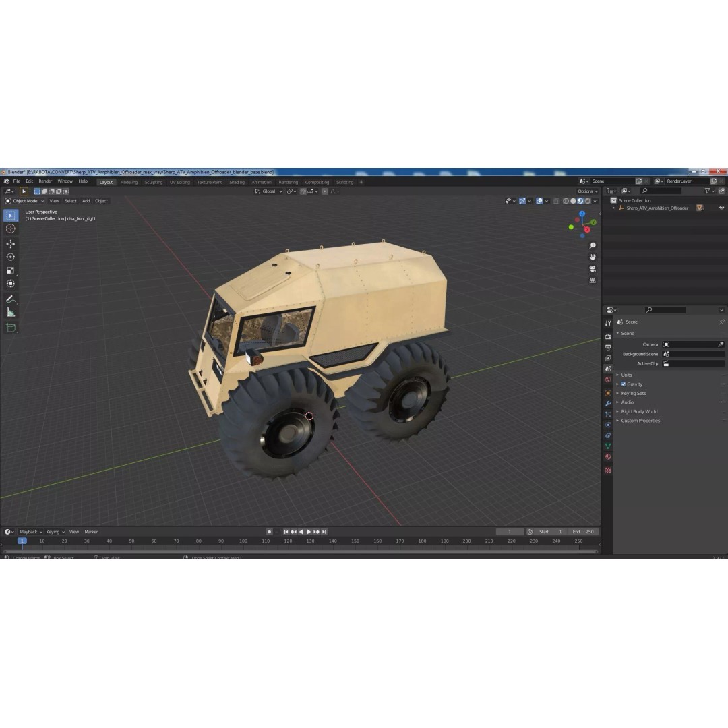Switch perspective/orthographic with grid icon
Image resolution: width=728 pixels, height=728 pixels.
point(593,280)
